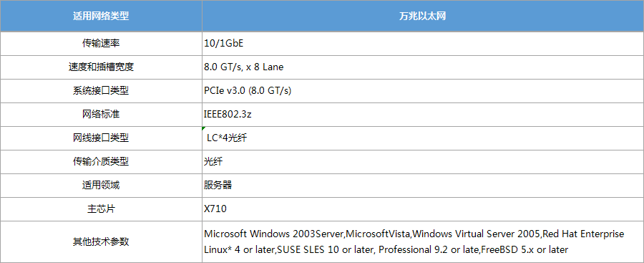The height and width of the screenshot is (263, 644).
Task: Select the 传输介质类型 label cell
Action: [x=101, y=162]
